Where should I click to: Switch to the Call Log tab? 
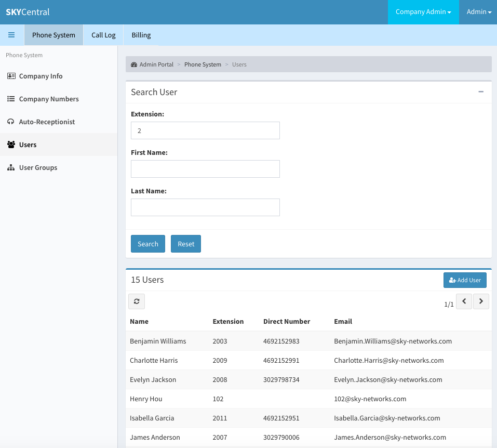(x=103, y=35)
